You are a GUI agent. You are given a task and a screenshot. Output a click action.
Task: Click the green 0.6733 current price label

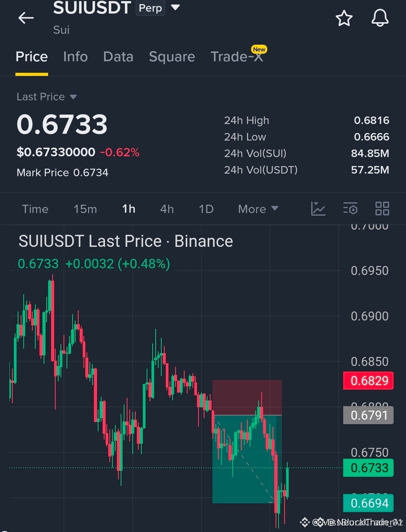click(368, 468)
